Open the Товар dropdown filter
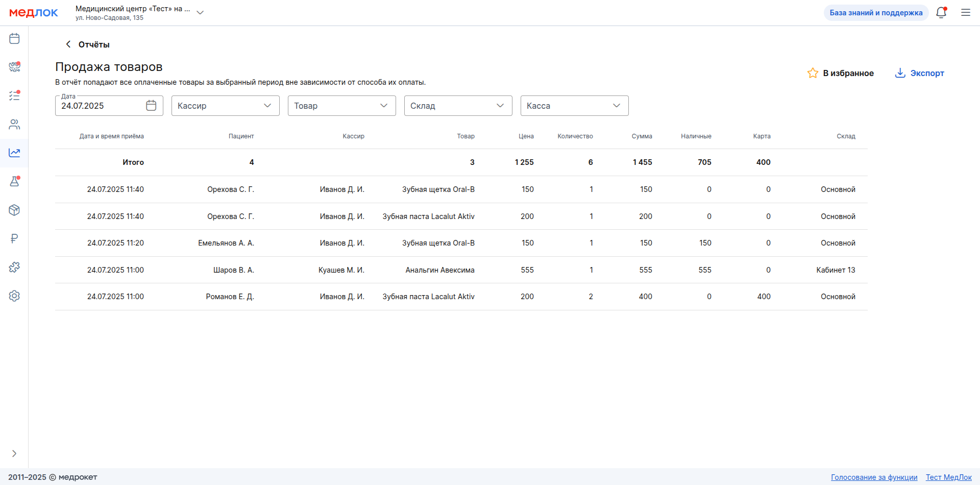 coord(342,106)
